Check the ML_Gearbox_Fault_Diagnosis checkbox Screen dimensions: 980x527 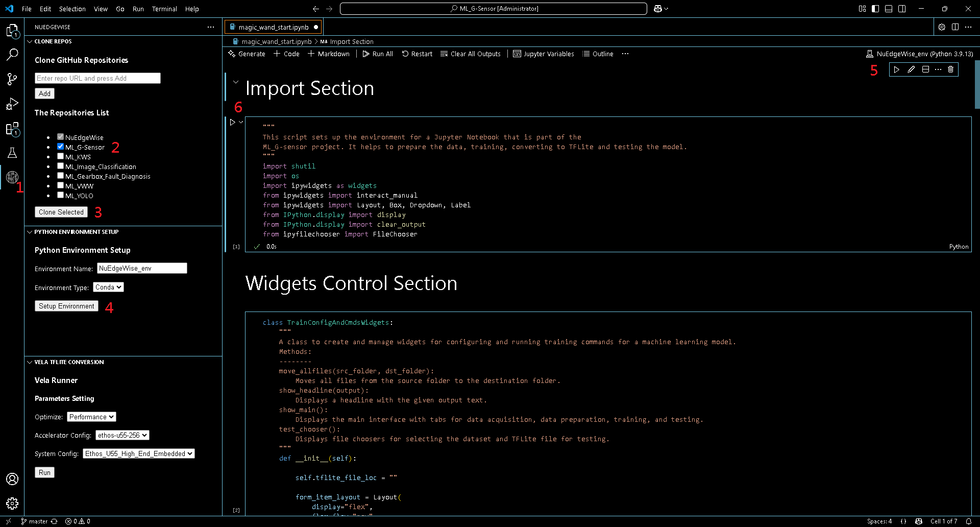point(60,176)
